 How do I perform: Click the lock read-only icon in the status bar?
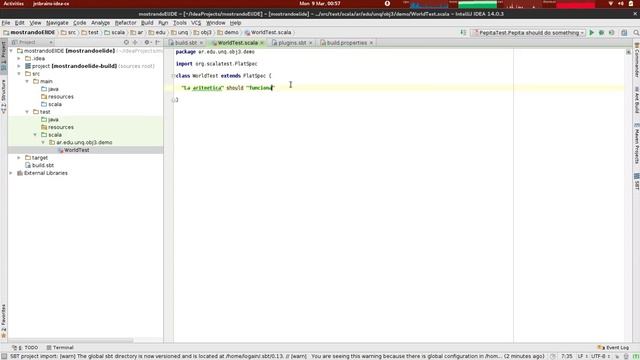click(x=617, y=356)
